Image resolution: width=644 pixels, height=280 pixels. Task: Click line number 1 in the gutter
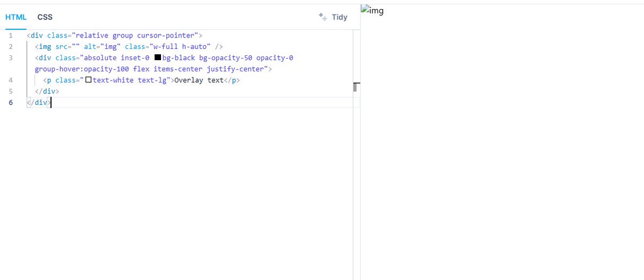coord(10,35)
